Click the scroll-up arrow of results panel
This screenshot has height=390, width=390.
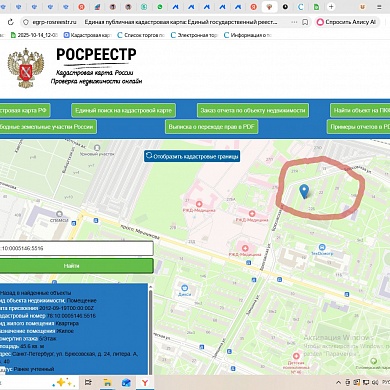coord(150,287)
